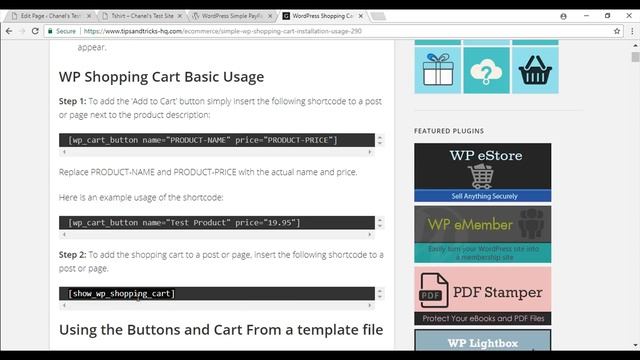The image size is (640, 360).
Task: Click the page scrollbar down arrow
Action: [x=635, y=346]
